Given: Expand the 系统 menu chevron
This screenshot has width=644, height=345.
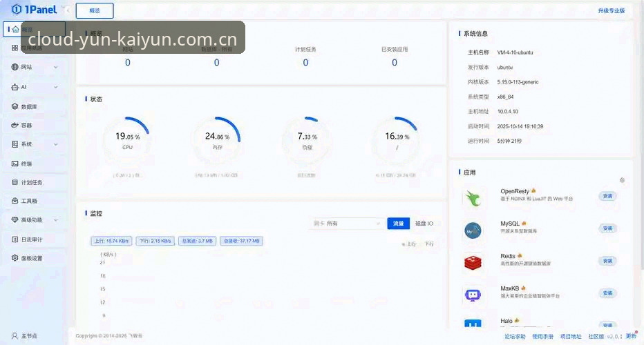Looking at the screenshot, I should pyautogui.click(x=56, y=144).
